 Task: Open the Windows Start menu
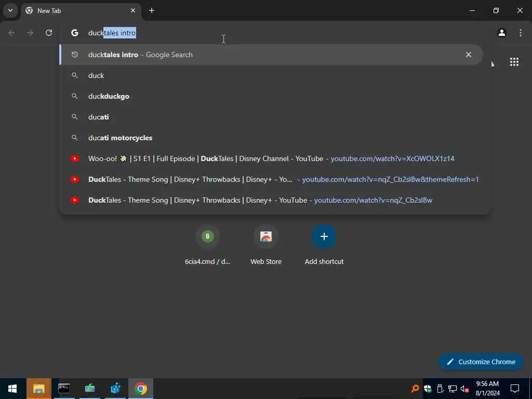pos(12,389)
